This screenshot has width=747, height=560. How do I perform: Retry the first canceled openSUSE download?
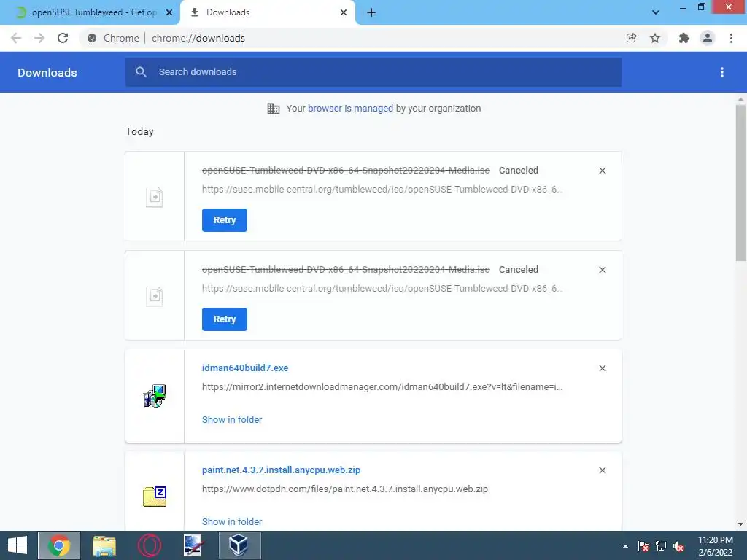point(225,220)
